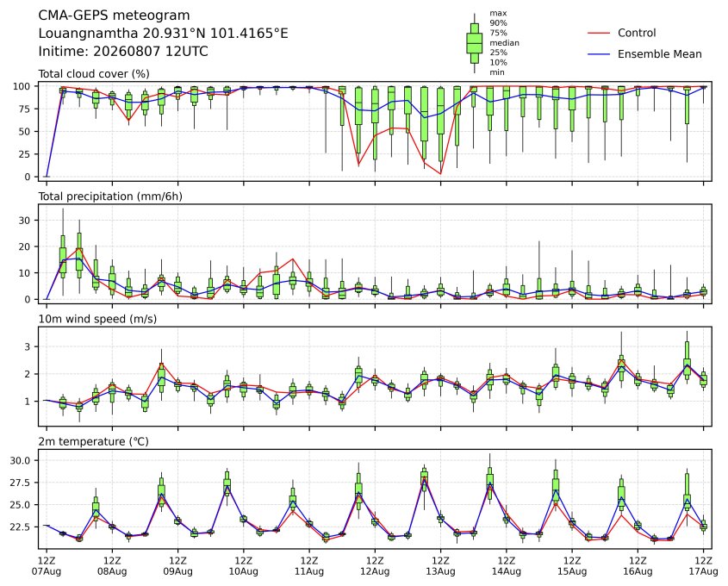The height and width of the screenshot is (586, 728).
Task: Click the red Control legend line
Action: coord(599,34)
